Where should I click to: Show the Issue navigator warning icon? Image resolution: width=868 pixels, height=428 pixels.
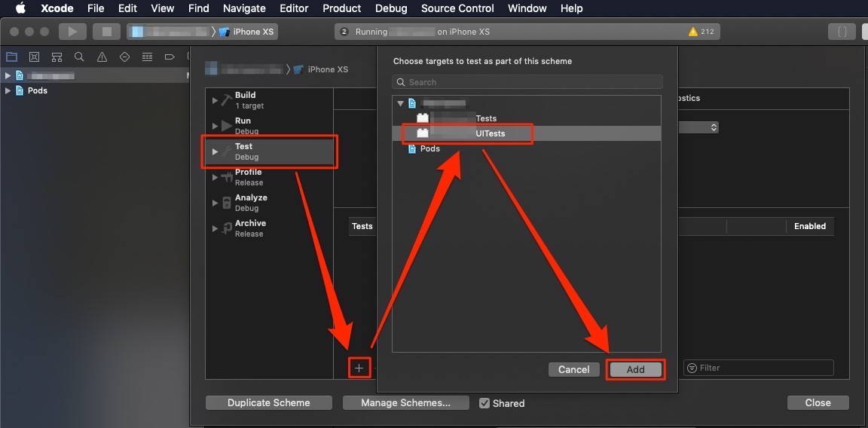(x=102, y=57)
